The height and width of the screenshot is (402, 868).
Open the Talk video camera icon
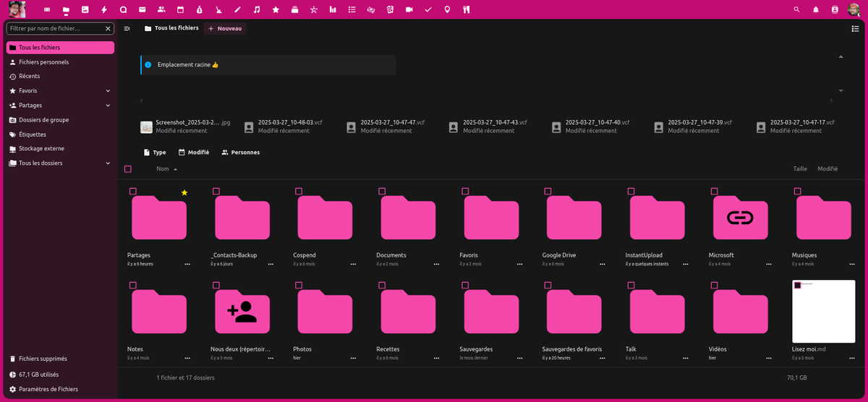409,10
